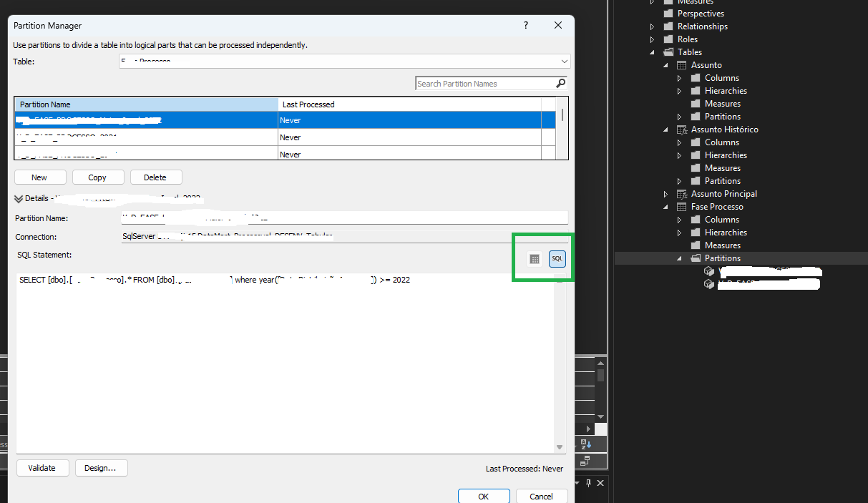
Task: Click the Copy partition button
Action: 98,177
